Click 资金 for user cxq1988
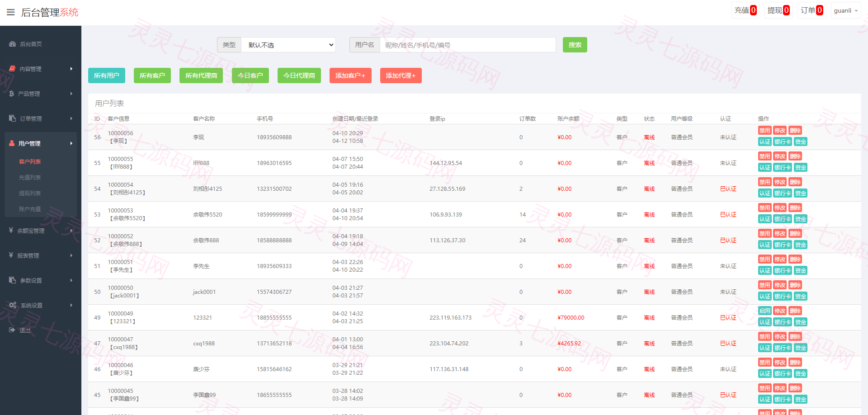Image resolution: width=868 pixels, height=415 pixels. tap(801, 348)
